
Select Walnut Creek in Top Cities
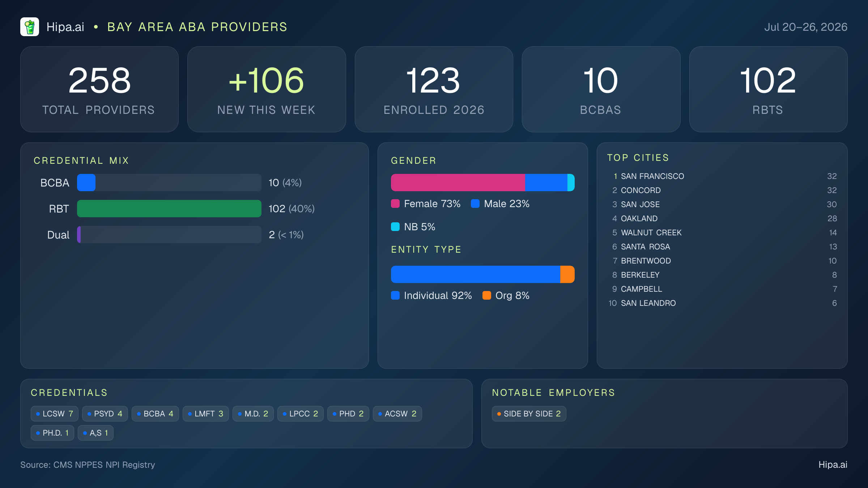point(722,232)
